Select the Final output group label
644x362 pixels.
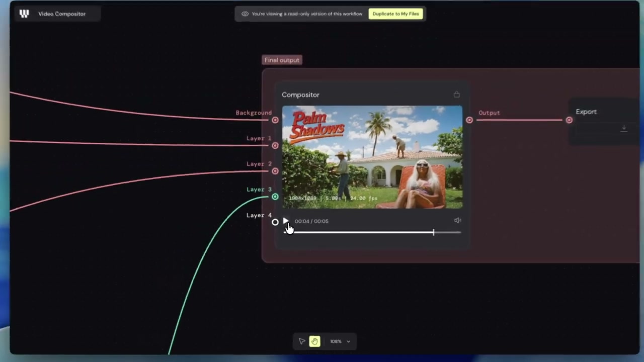point(282,60)
